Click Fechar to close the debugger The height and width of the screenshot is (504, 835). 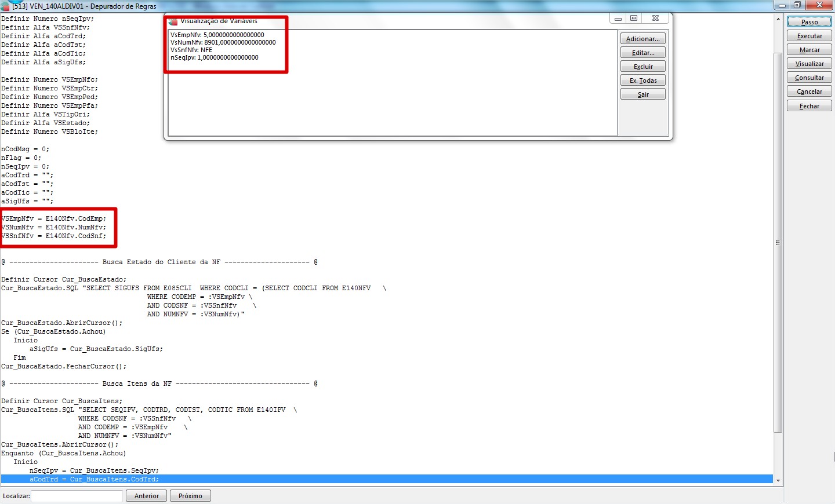809,106
